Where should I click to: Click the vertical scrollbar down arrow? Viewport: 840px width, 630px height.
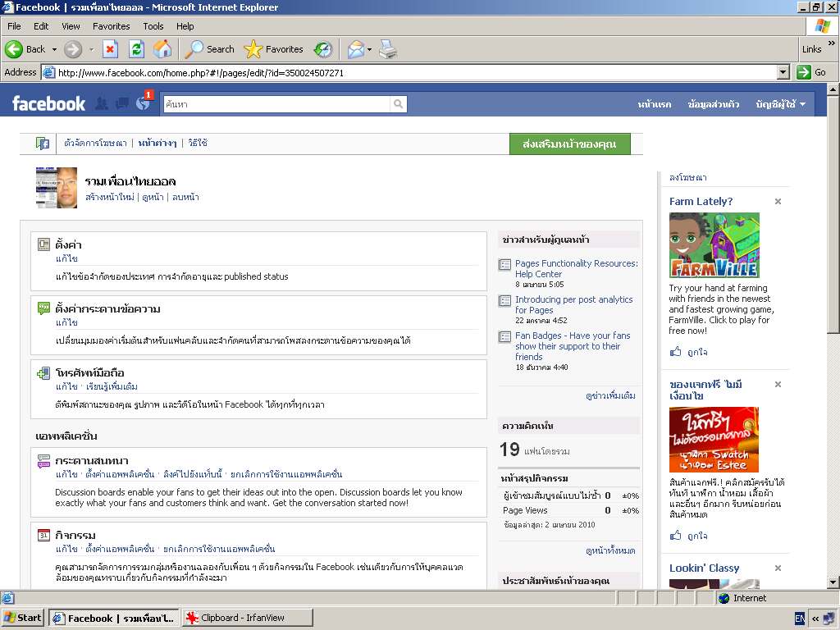point(833,582)
